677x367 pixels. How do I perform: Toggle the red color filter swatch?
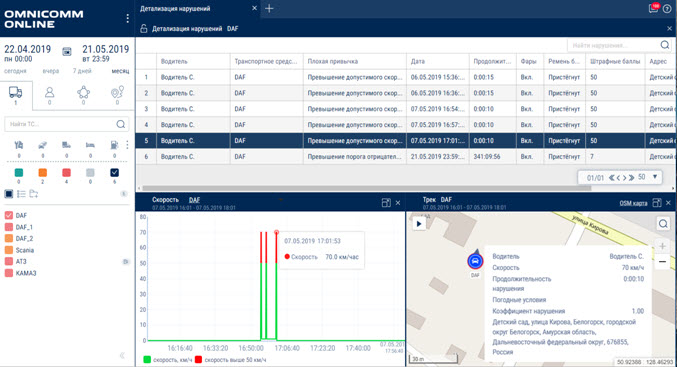point(66,173)
